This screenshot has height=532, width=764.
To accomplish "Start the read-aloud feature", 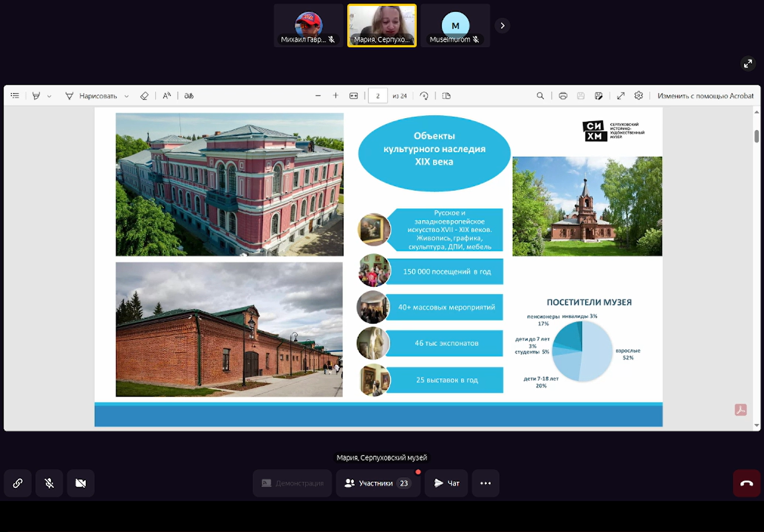I will tap(167, 96).
